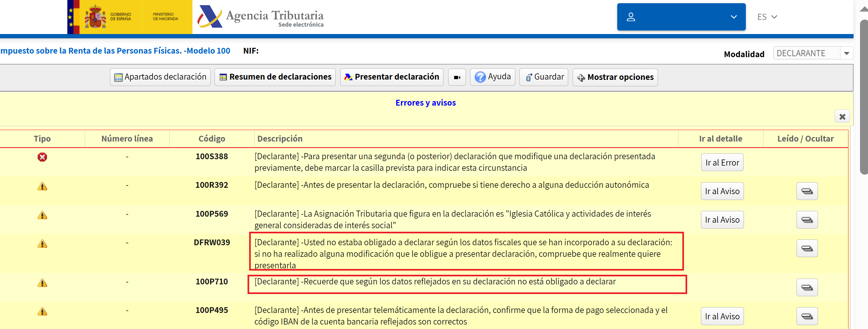Click the Presentar declaración icon
Image resolution: width=868 pixels, height=329 pixels.
(349, 77)
